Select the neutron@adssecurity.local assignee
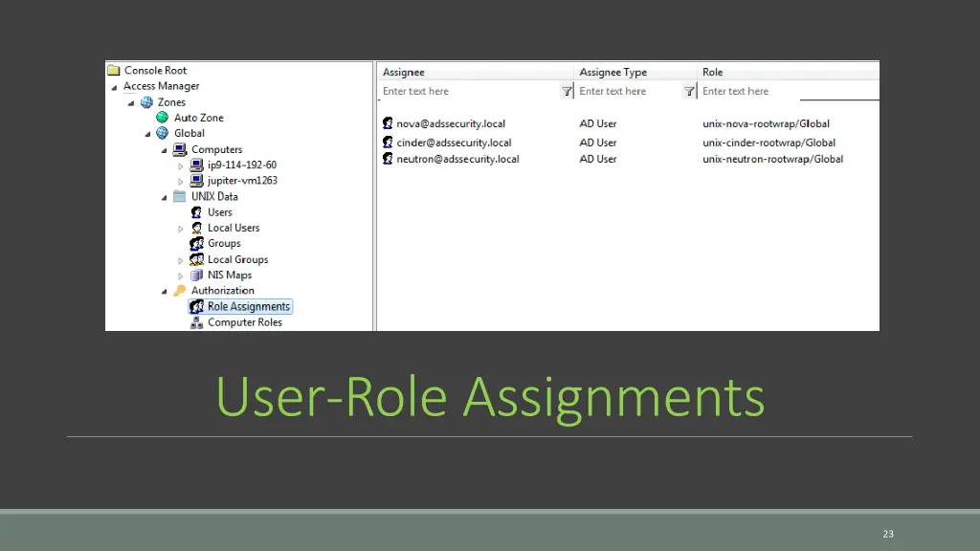This screenshot has width=980, height=551. pyautogui.click(x=457, y=159)
